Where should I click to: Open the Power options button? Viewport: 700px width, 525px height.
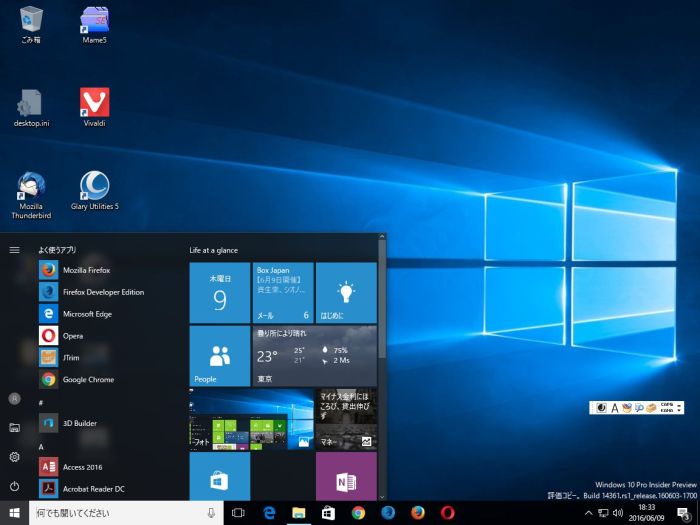tap(14, 486)
